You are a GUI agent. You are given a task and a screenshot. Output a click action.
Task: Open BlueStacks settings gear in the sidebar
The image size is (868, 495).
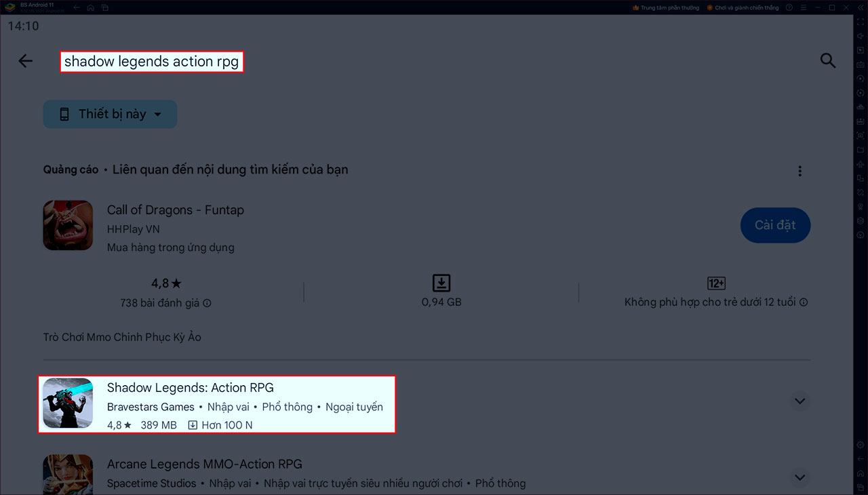(861, 445)
